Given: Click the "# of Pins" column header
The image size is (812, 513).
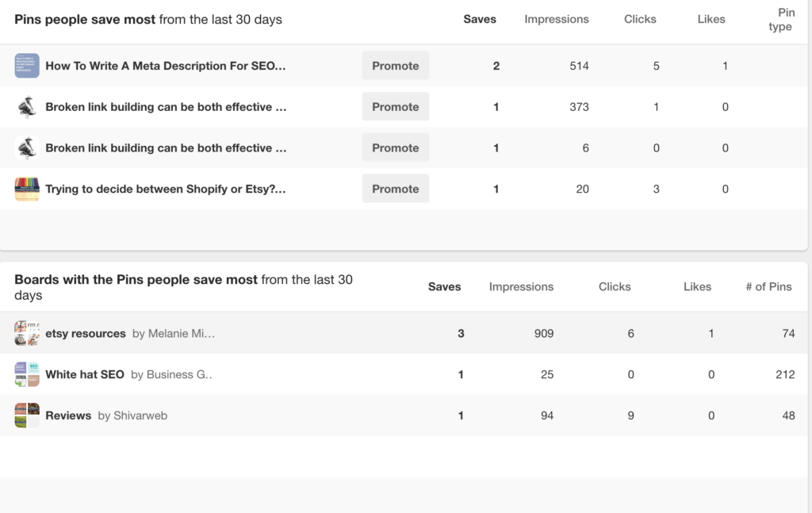Looking at the screenshot, I should 768,287.
